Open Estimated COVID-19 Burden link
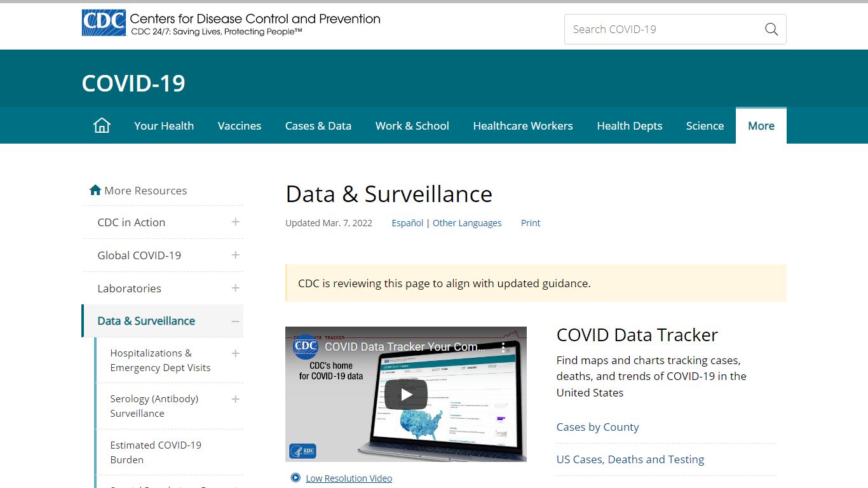The width and height of the screenshot is (868, 488). point(156,452)
